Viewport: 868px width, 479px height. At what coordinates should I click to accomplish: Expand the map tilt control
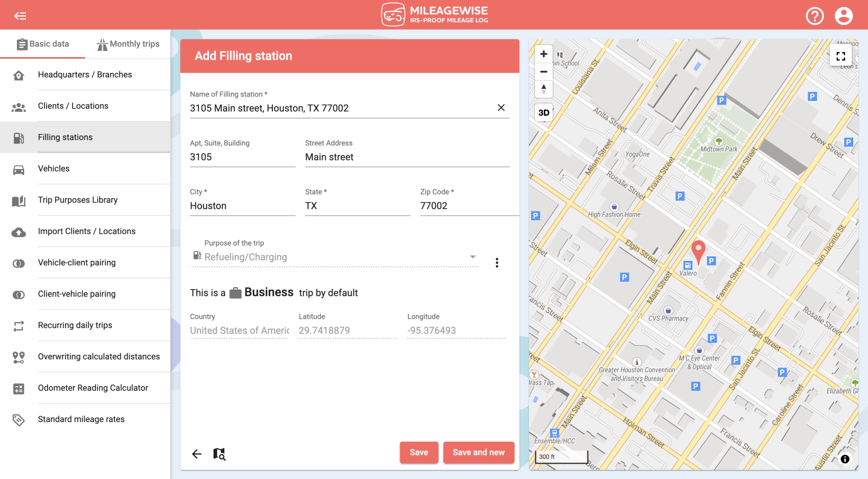[543, 89]
